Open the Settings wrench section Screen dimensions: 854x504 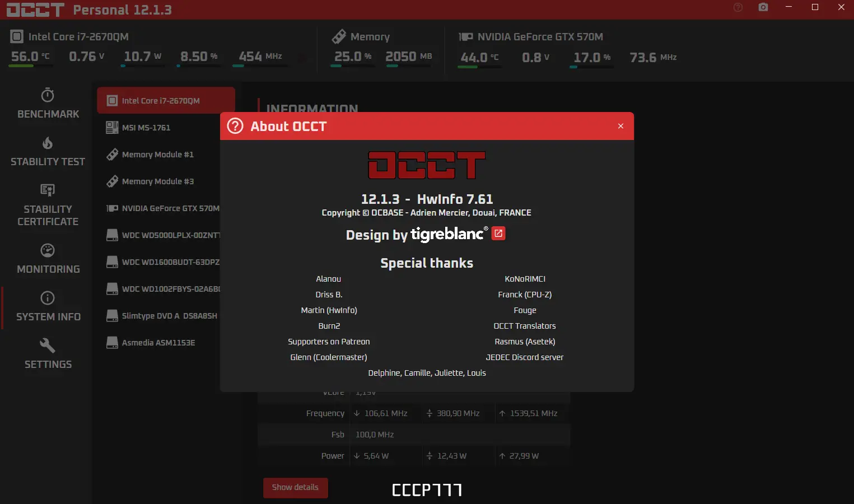pyautogui.click(x=48, y=354)
